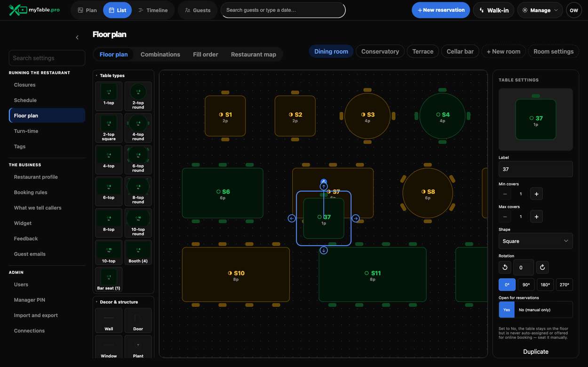Viewport: 588px width, 367px height.
Task: Open Room settings
Action: (554, 52)
